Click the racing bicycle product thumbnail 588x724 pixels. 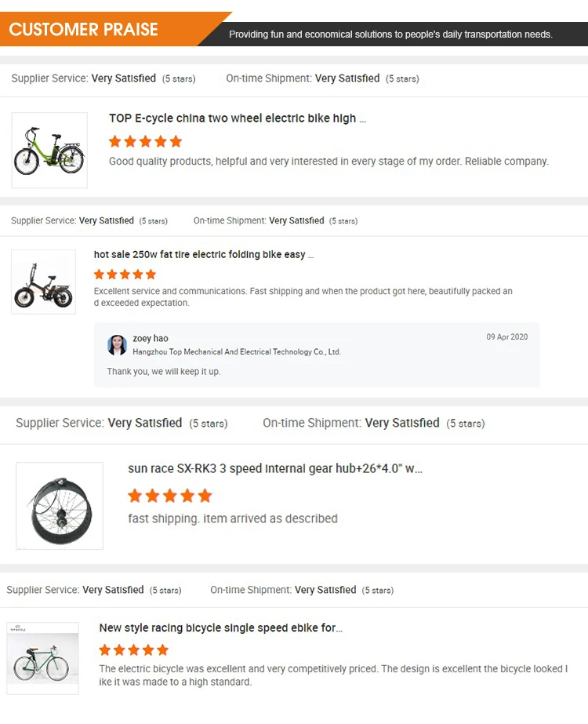(42, 658)
